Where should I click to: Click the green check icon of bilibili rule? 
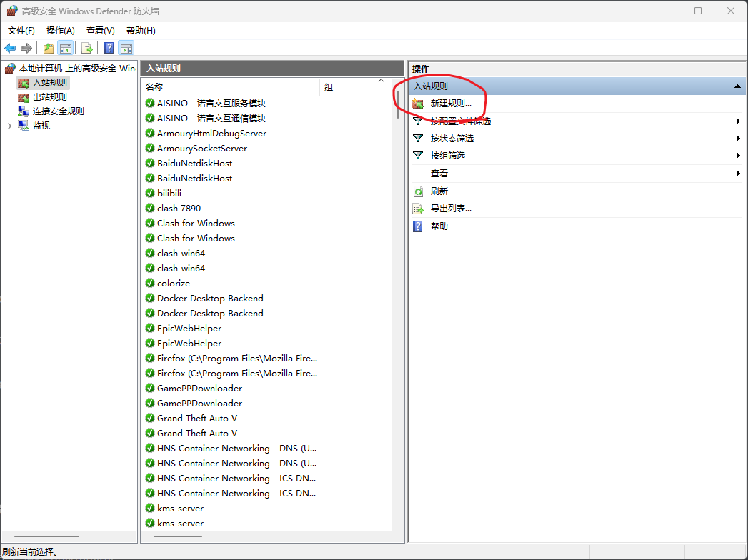150,193
